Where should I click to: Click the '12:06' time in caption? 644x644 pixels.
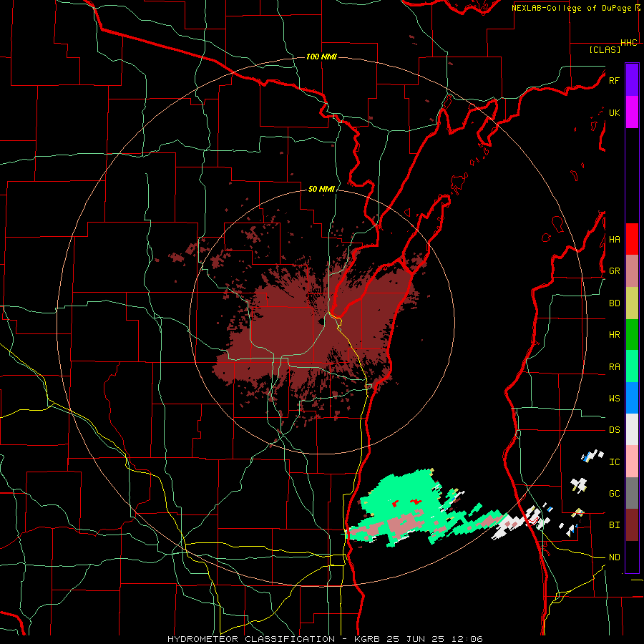point(467,639)
